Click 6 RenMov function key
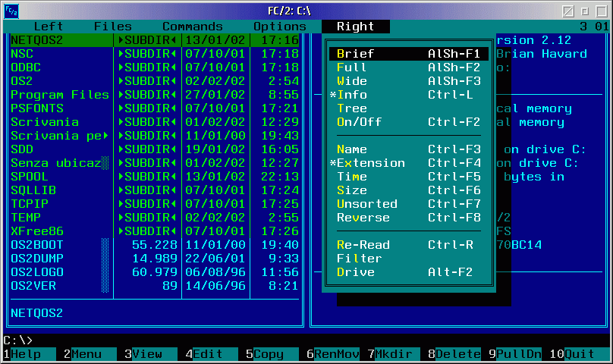 pos(333,354)
